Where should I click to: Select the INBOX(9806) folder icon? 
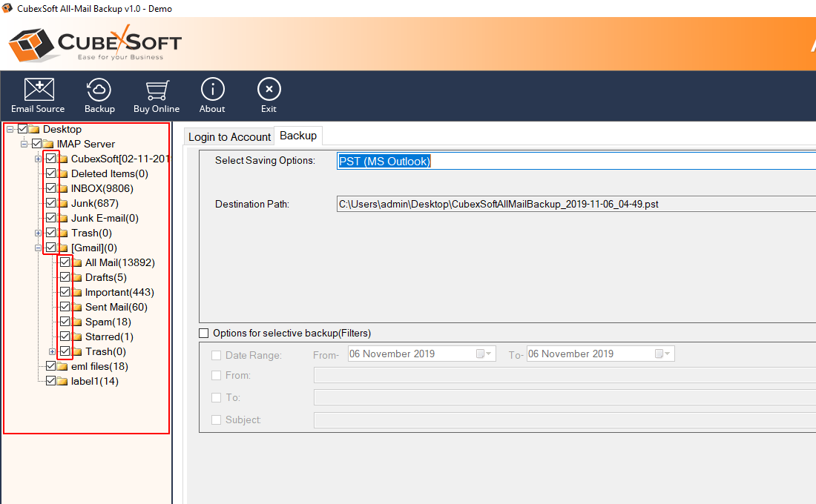click(64, 188)
